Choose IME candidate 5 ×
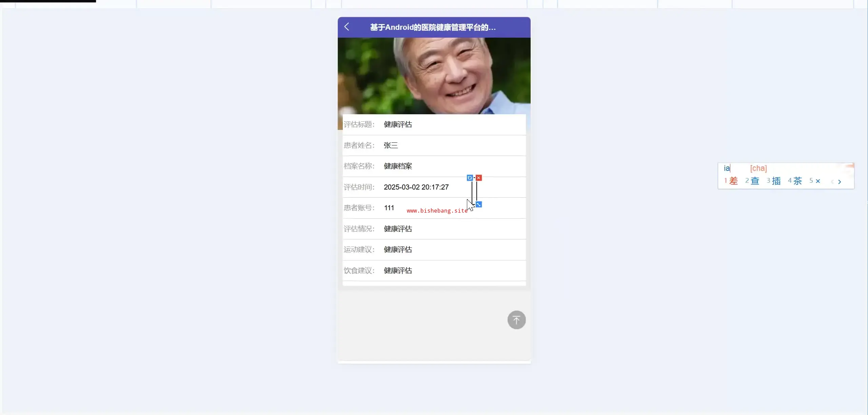 817,181
